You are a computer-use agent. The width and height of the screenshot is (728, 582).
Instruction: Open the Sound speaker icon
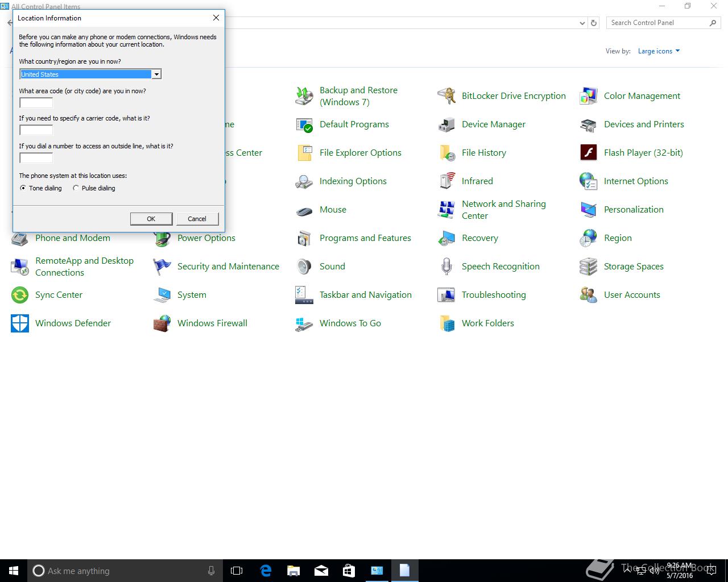[304, 267]
